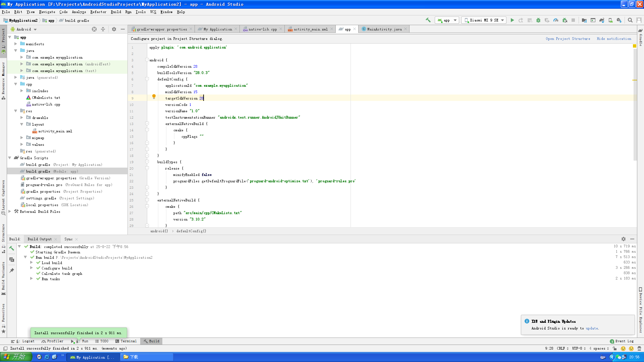Click the 下载 folder taskbar item
644x362 pixels.
(x=148, y=357)
